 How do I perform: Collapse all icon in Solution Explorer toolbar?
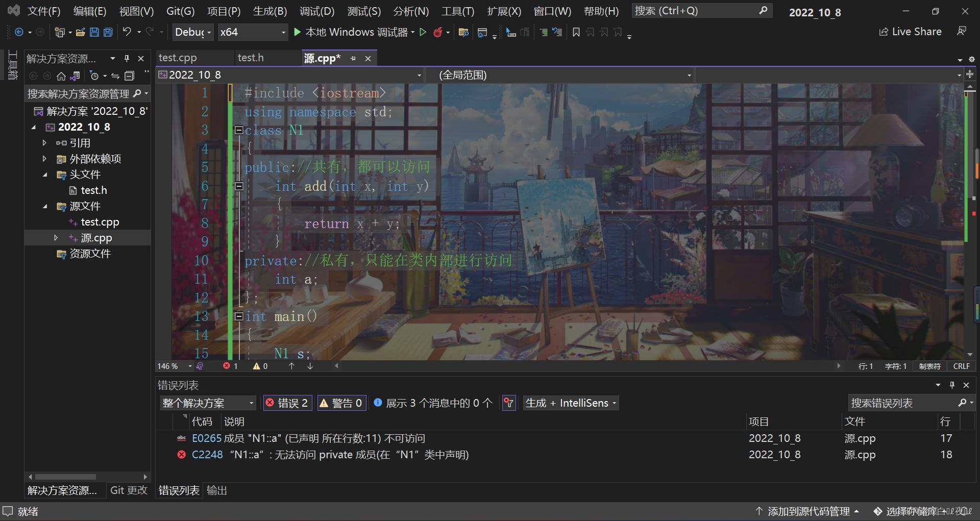[x=130, y=76]
